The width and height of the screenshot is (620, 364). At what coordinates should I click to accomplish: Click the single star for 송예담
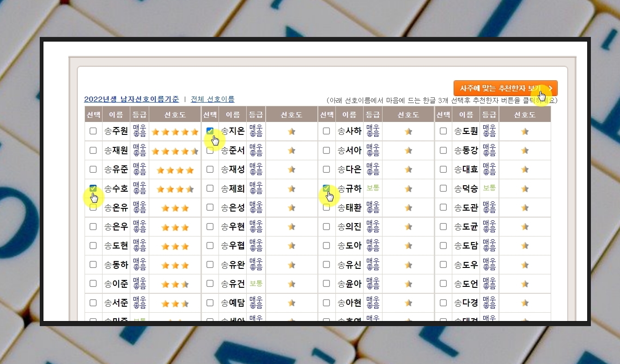tap(292, 303)
